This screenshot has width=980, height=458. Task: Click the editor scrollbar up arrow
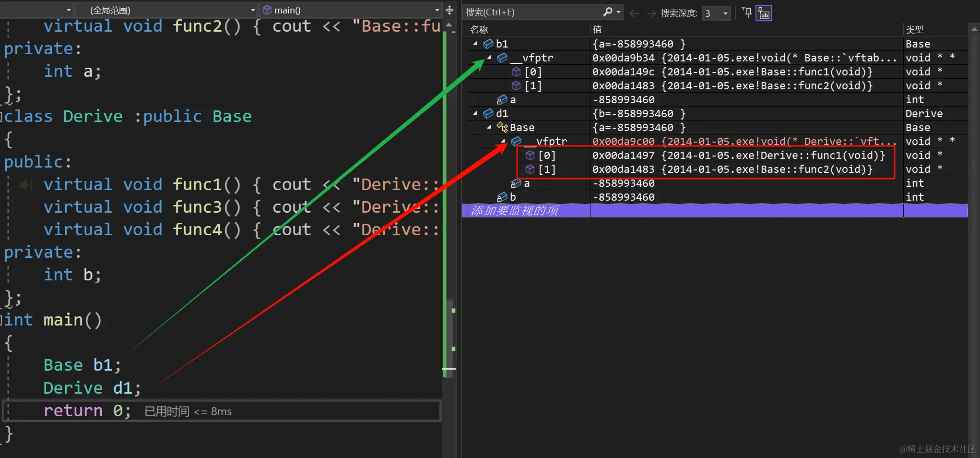pyautogui.click(x=449, y=25)
